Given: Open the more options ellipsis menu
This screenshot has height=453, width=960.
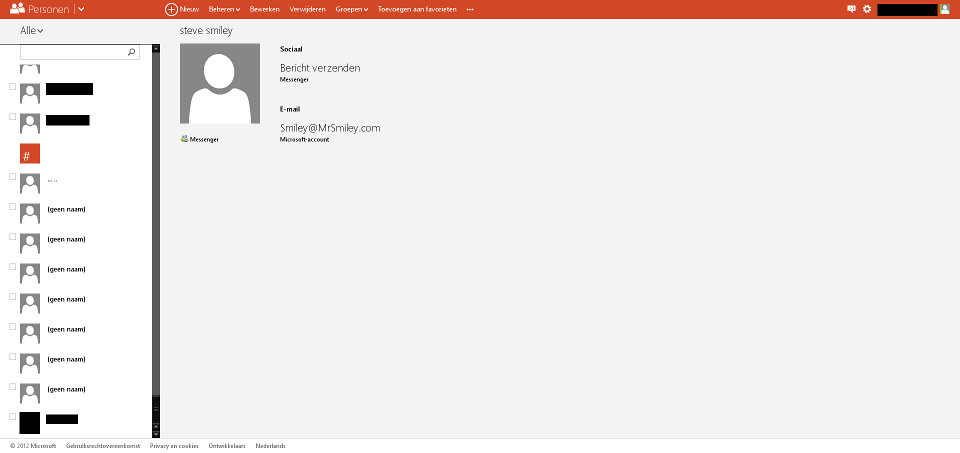Looking at the screenshot, I should [x=470, y=9].
